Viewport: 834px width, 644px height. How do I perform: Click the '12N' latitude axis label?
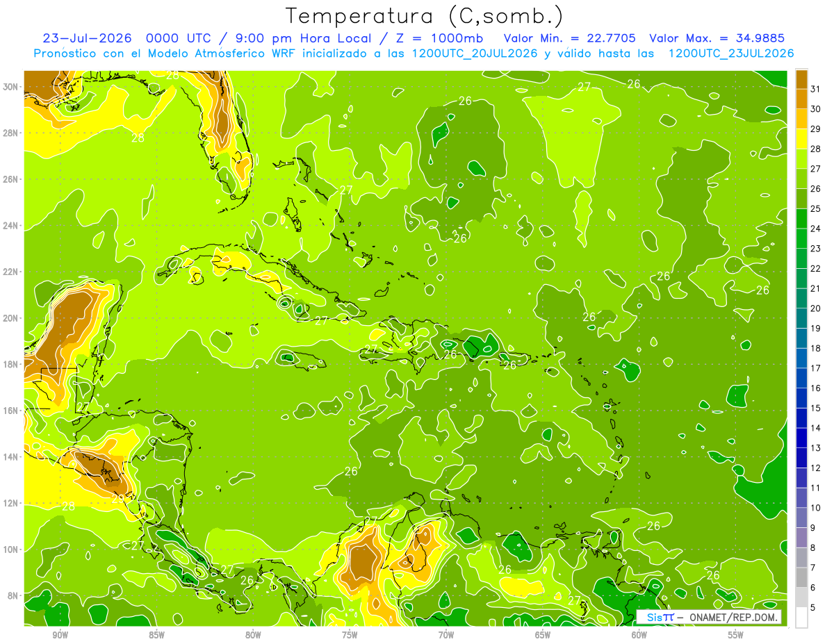(11, 503)
